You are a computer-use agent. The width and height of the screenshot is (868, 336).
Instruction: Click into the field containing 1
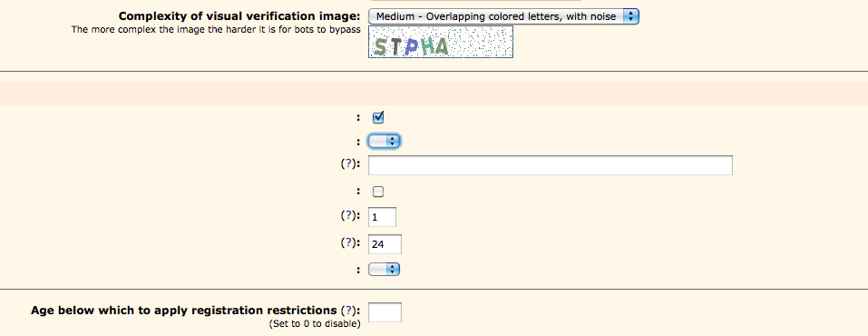(382, 217)
